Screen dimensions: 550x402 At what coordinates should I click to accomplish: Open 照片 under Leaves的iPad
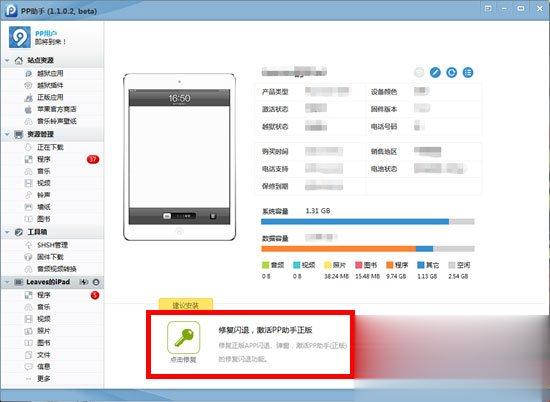(x=44, y=331)
